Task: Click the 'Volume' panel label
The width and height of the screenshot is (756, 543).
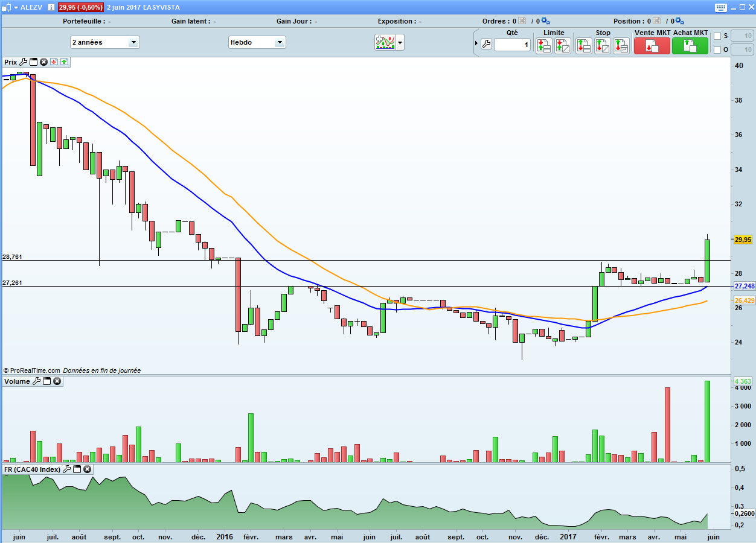Action: coord(17,381)
